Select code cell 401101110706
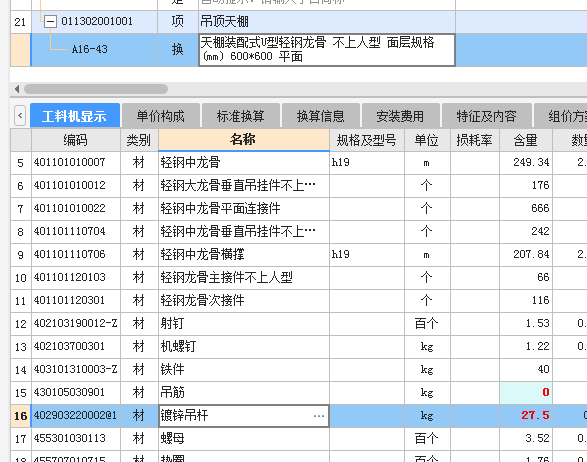This screenshot has width=587, height=462. click(x=76, y=255)
